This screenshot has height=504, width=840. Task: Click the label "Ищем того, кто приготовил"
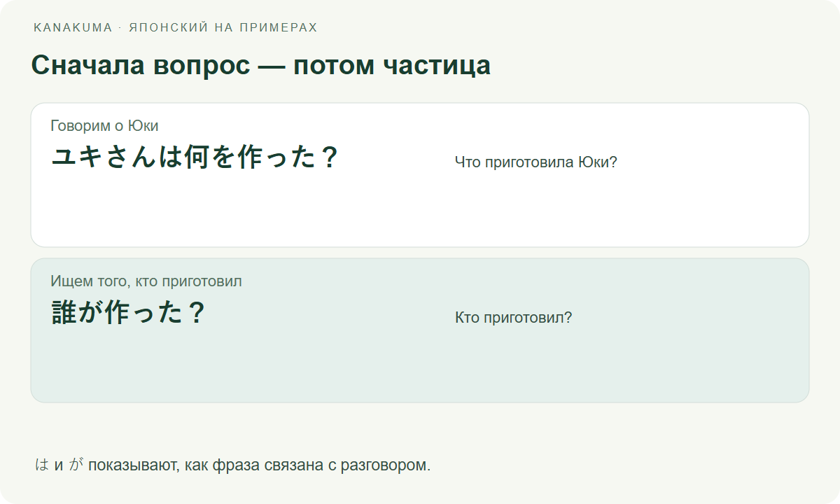146,281
